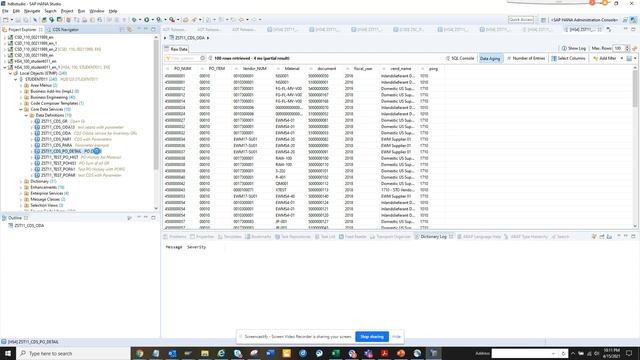Image resolution: width=640 pixels, height=360 pixels.
Task: Open Adobe Acrobat from the taskbar
Action: (384, 353)
